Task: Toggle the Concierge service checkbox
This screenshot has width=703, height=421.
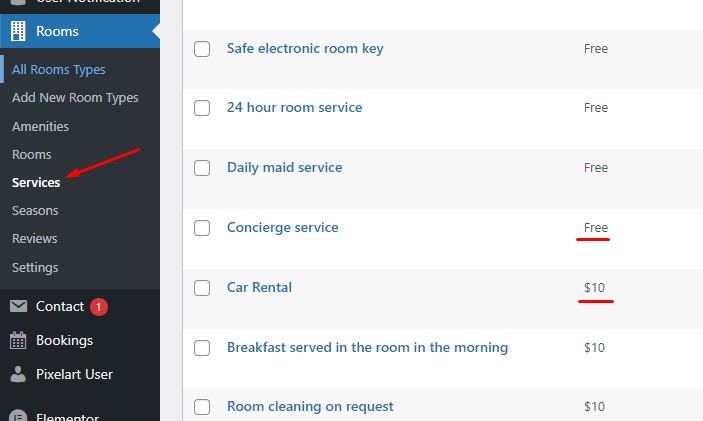Action: point(202,228)
